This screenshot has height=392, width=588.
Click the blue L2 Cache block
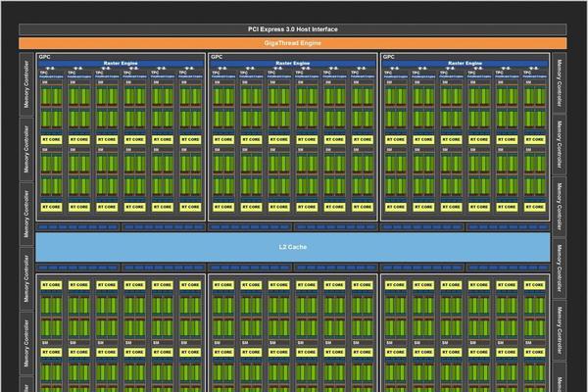[x=292, y=247]
